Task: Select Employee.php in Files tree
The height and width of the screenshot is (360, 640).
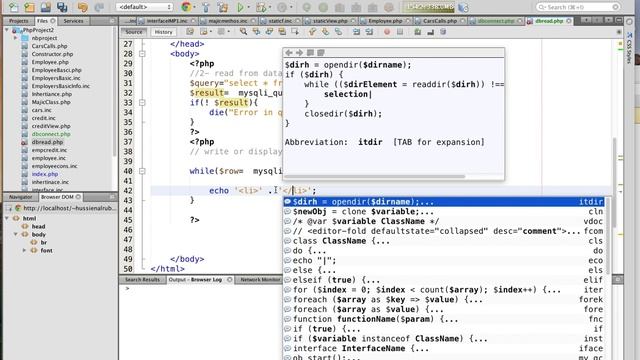Action: tap(50, 62)
